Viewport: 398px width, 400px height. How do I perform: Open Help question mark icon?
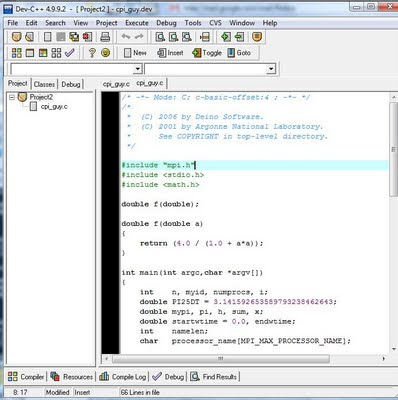(x=92, y=53)
